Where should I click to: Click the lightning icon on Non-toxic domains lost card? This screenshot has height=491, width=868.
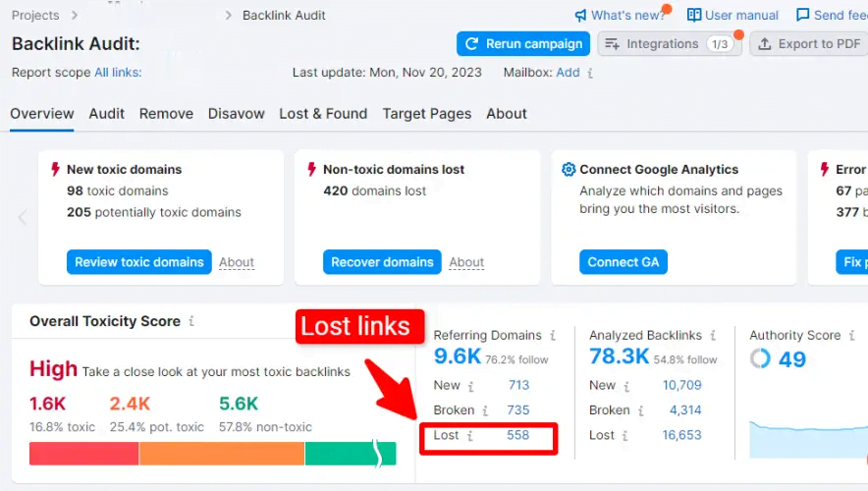click(x=311, y=169)
